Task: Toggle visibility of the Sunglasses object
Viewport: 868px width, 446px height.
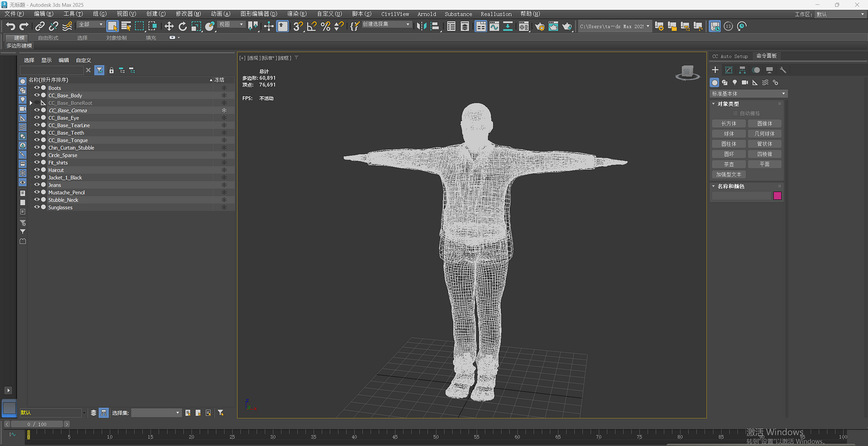Action: pyautogui.click(x=37, y=207)
